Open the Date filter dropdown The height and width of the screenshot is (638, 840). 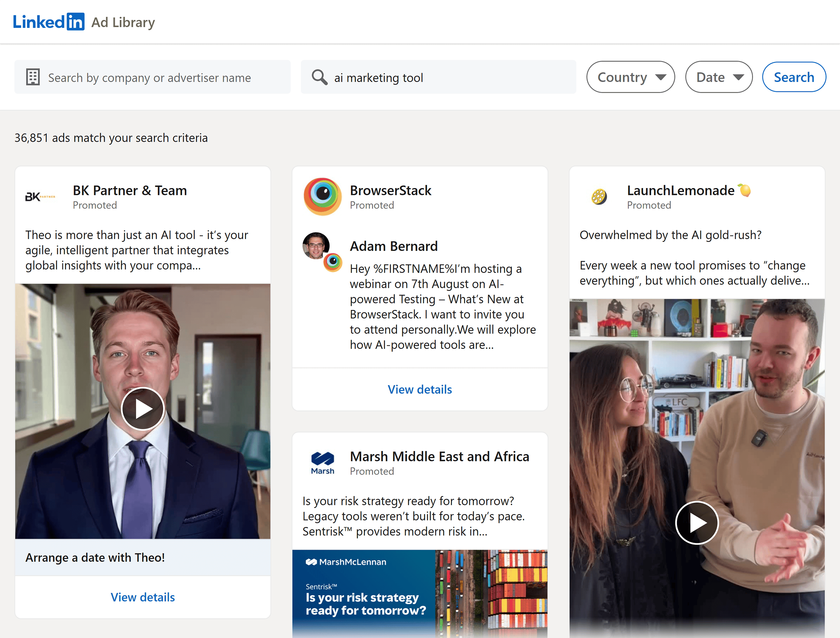pos(719,77)
